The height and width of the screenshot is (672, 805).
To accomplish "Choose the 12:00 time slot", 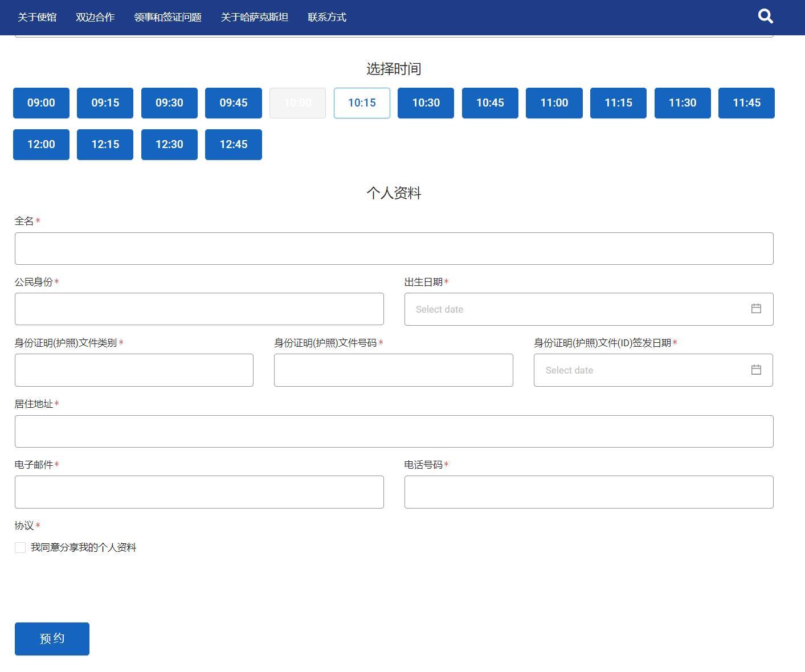I will click(x=41, y=145).
